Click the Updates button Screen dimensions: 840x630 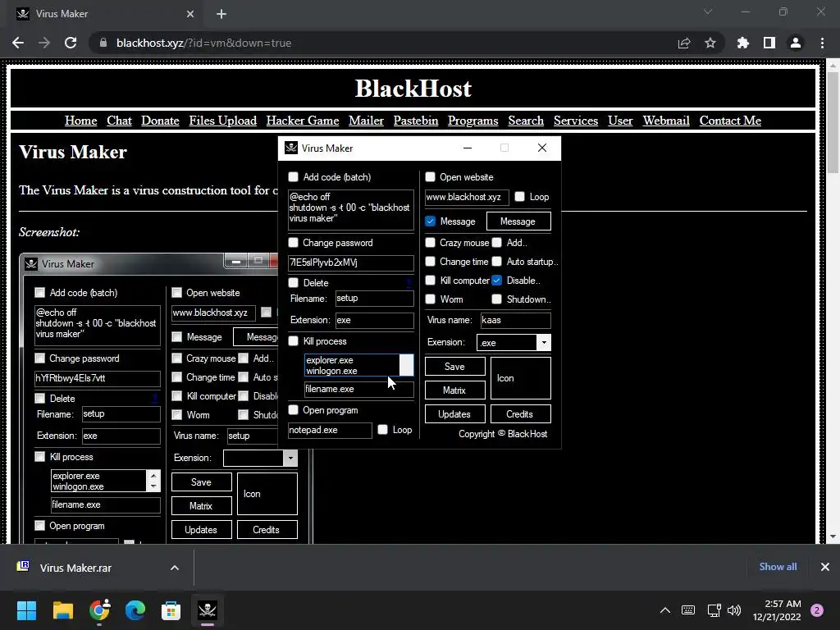click(x=454, y=414)
